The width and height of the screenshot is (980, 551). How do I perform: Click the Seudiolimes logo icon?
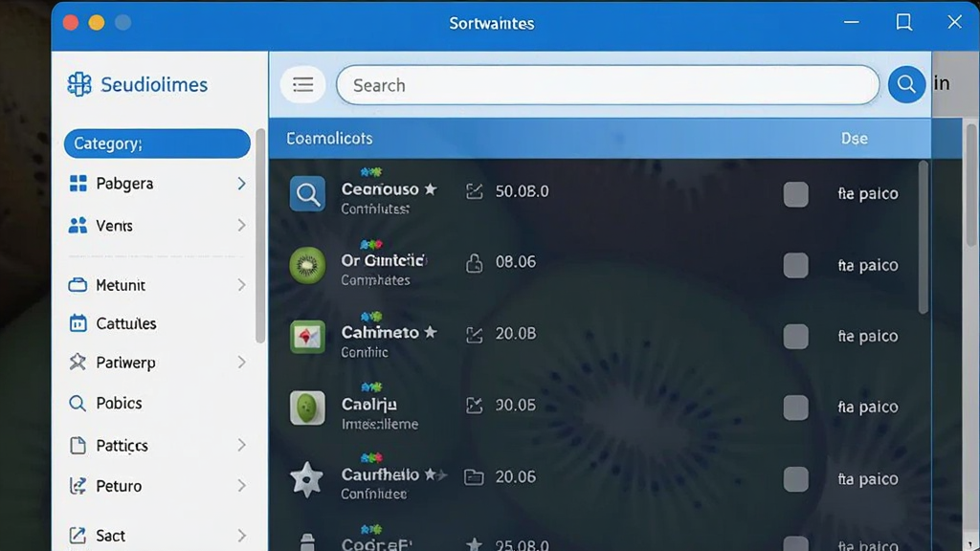(x=79, y=84)
